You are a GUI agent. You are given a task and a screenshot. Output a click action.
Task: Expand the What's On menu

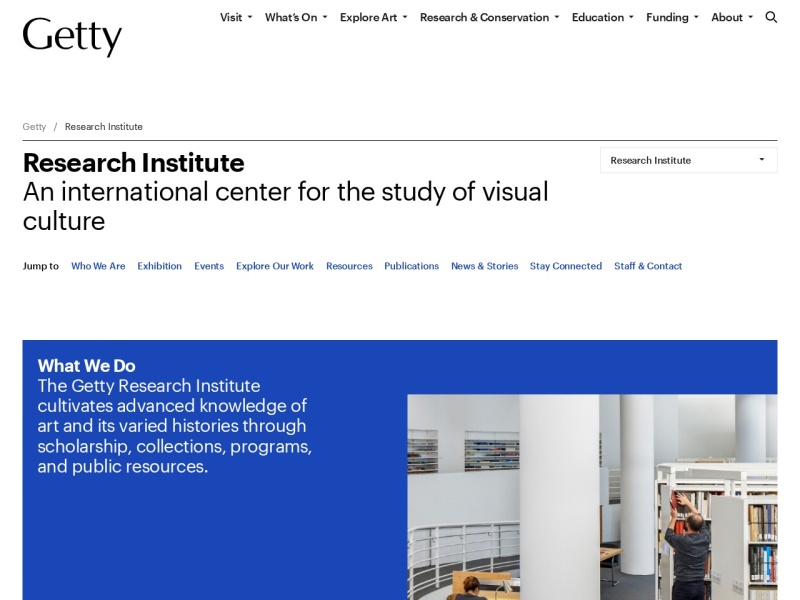tap(296, 17)
